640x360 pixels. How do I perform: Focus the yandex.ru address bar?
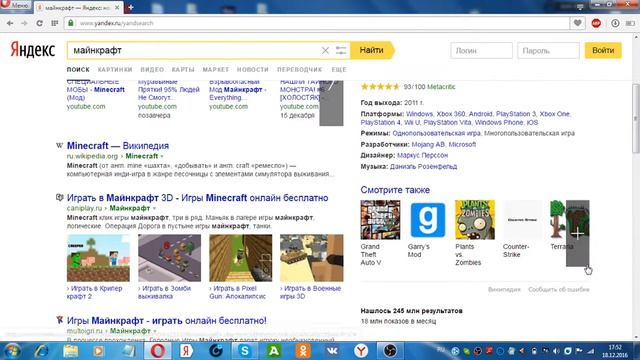click(x=316, y=23)
